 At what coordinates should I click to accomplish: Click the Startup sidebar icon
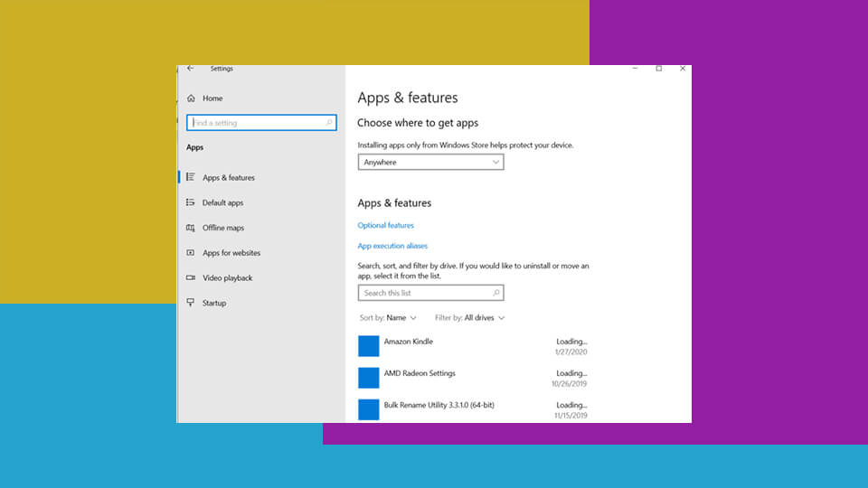(x=191, y=302)
